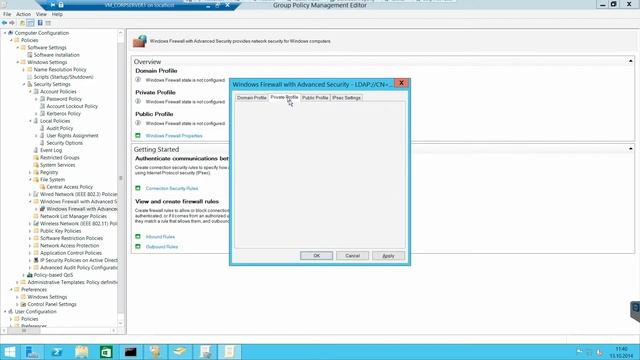Click Apply in the firewall dialog
This screenshot has height=360, width=640.
tap(388, 256)
